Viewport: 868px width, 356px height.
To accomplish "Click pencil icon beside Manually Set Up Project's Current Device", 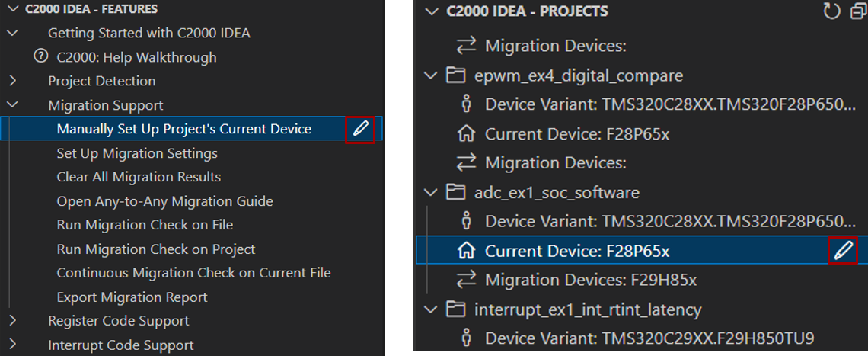I will pyautogui.click(x=360, y=129).
